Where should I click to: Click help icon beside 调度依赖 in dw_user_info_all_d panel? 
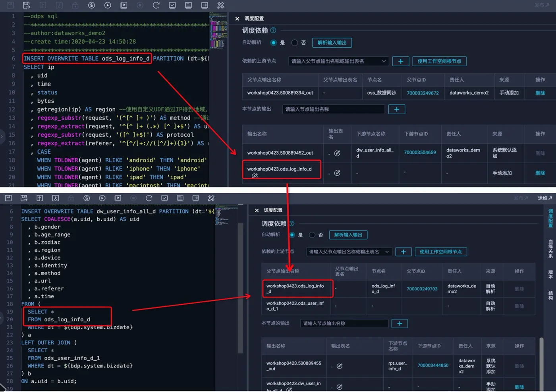point(292,223)
